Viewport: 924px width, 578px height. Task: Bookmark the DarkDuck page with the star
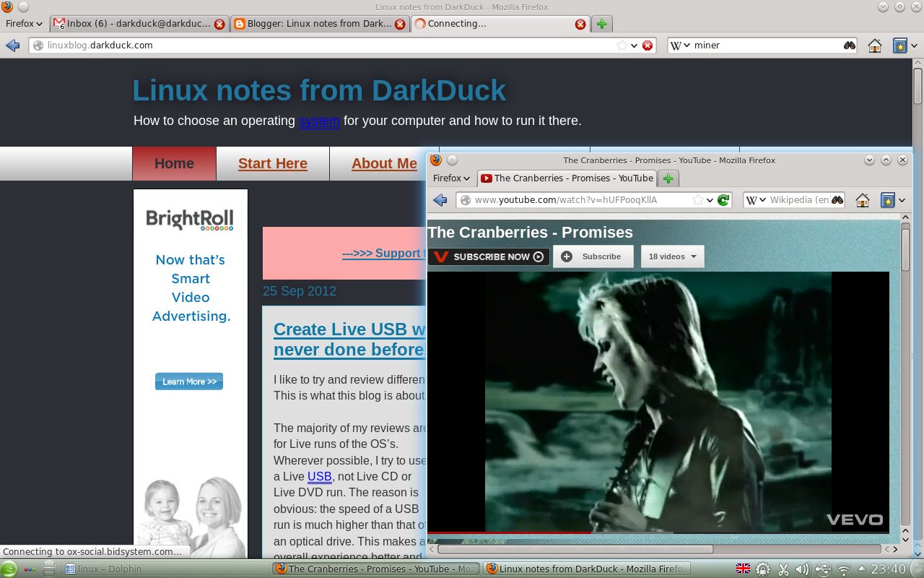(622, 46)
